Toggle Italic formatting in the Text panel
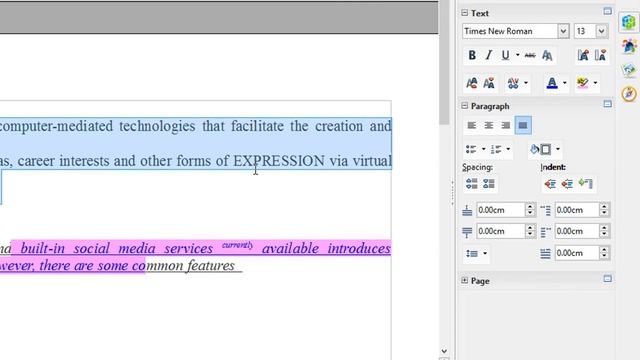 (489, 55)
